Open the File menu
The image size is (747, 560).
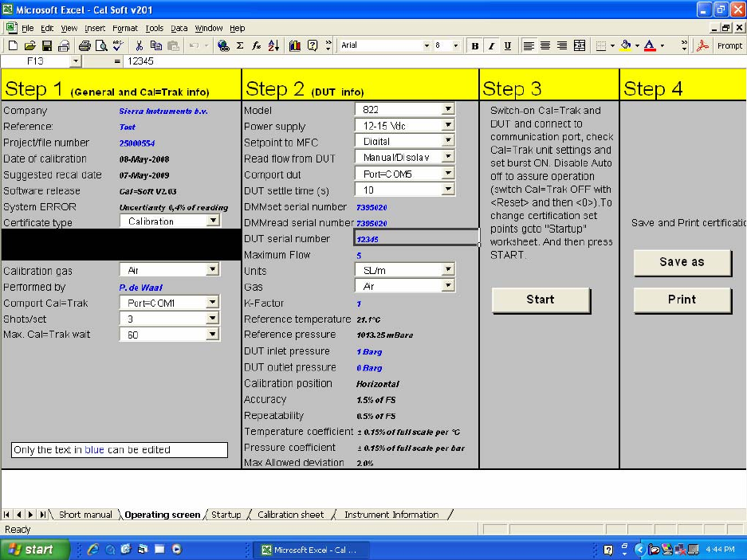[x=28, y=29]
